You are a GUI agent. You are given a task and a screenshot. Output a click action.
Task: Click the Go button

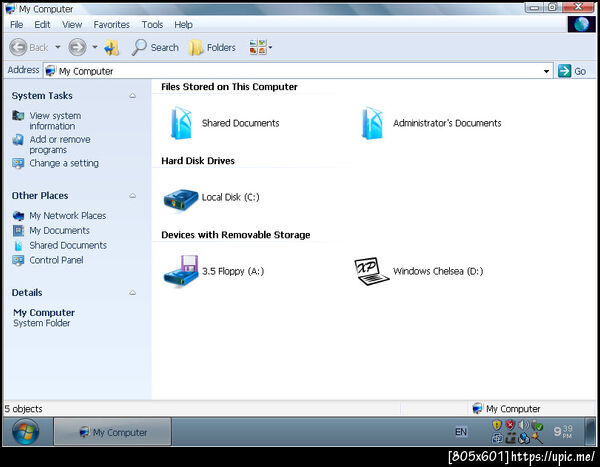click(572, 71)
